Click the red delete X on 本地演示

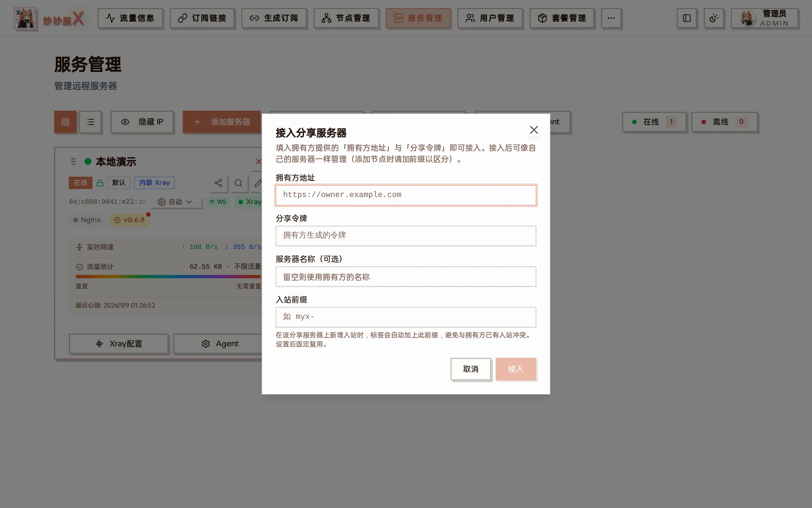point(259,162)
